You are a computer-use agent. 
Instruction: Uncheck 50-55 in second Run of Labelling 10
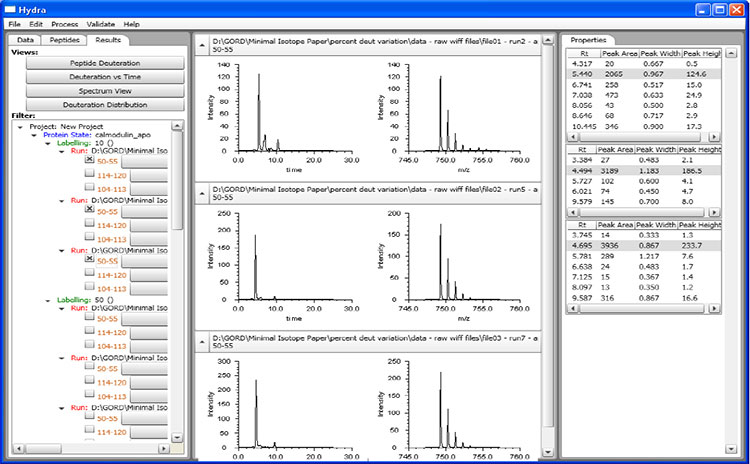89,209
